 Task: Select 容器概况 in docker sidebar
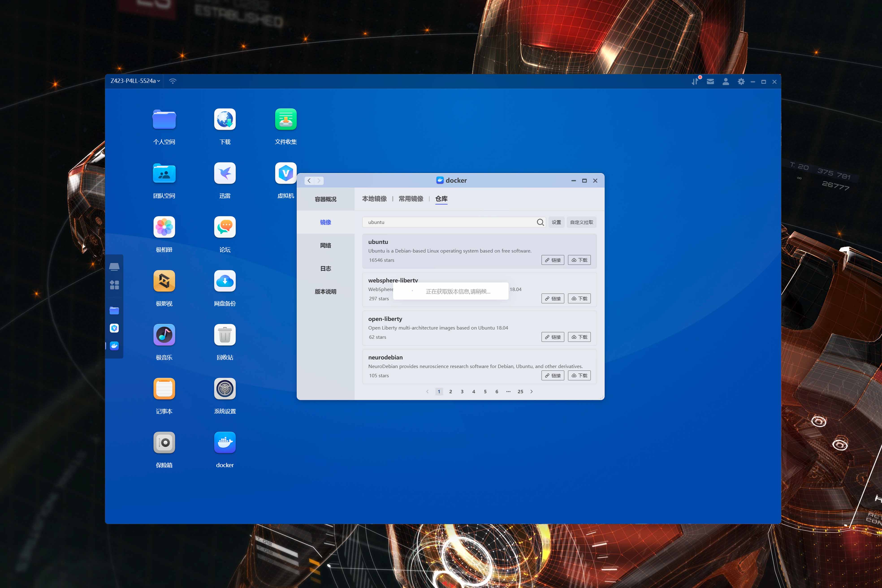(x=326, y=199)
